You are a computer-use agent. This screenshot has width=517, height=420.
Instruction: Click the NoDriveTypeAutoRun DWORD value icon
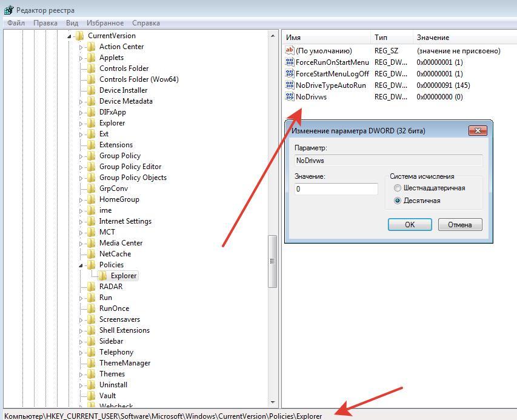coord(290,85)
